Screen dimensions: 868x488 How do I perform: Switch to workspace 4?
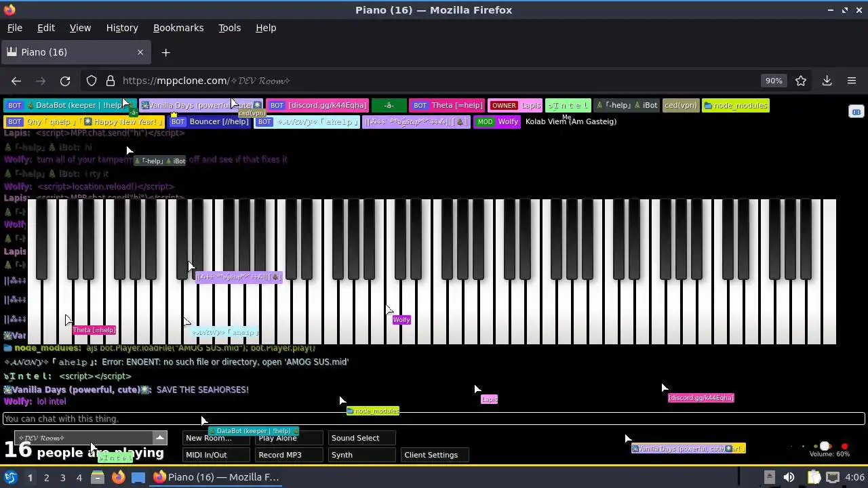[x=79, y=477]
